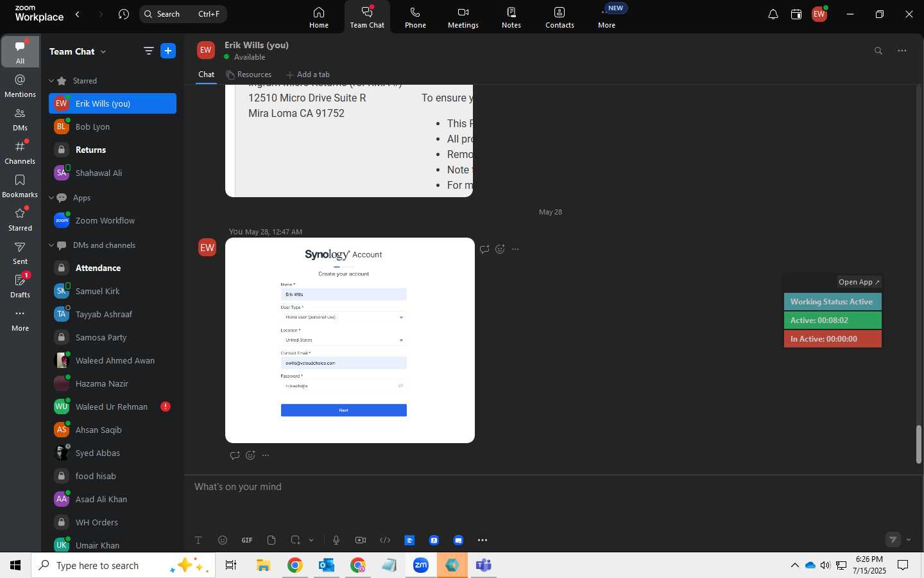Open Drafts in the sidebar
Image resolution: width=924 pixels, height=578 pixels.
21,286
